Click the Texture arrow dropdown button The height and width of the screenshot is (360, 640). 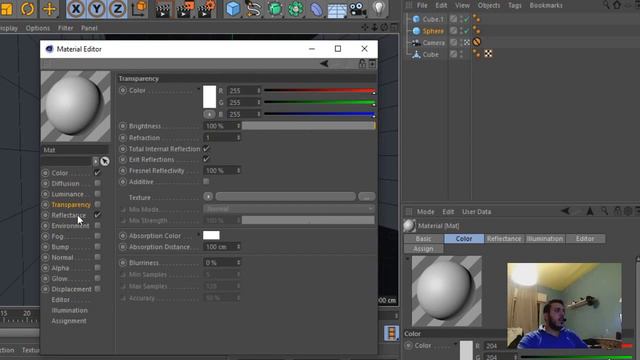tap(208, 197)
